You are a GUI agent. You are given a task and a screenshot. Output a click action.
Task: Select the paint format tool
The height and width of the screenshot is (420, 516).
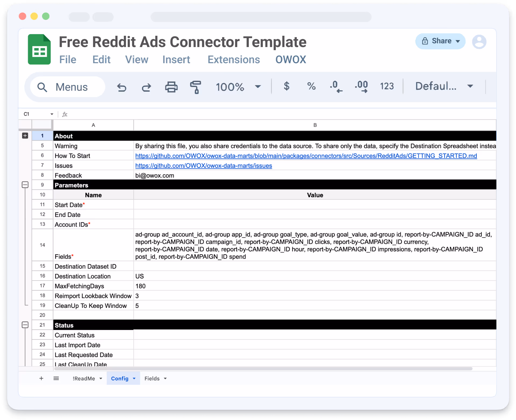click(x=196, y=87)
